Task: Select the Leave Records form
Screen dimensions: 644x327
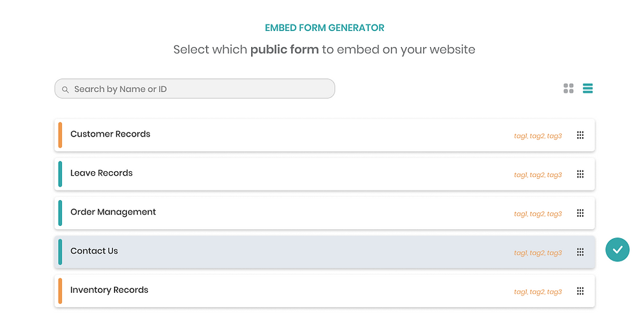Action: 325,174
